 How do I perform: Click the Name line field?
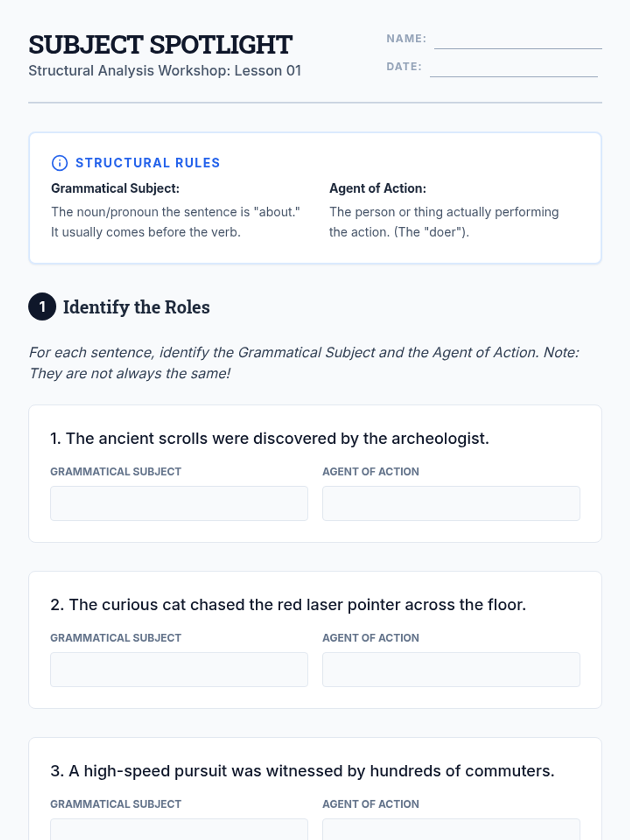click(x=518, y=40)
